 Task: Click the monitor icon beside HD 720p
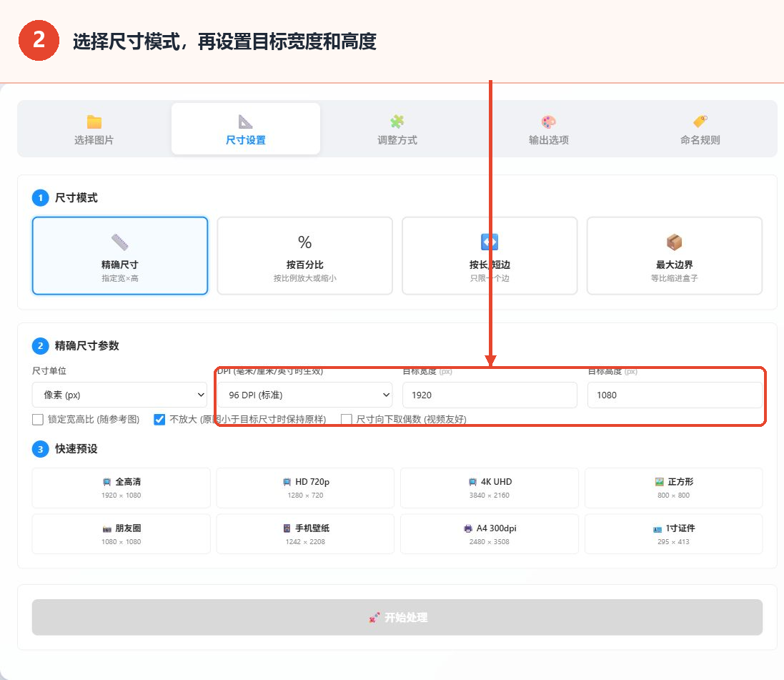click(287, 482)
